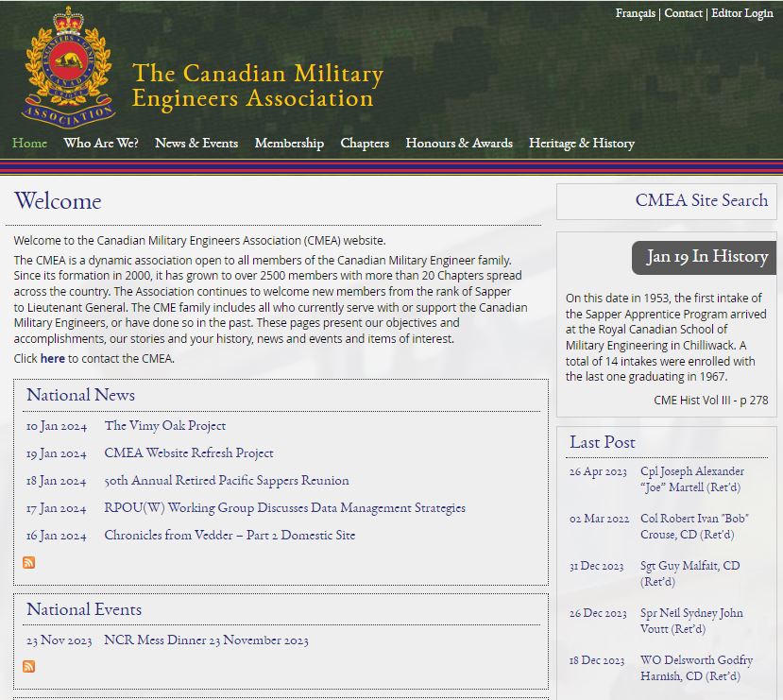Open the Who Are We? menu
783x700 pixels.
[101, 144]
